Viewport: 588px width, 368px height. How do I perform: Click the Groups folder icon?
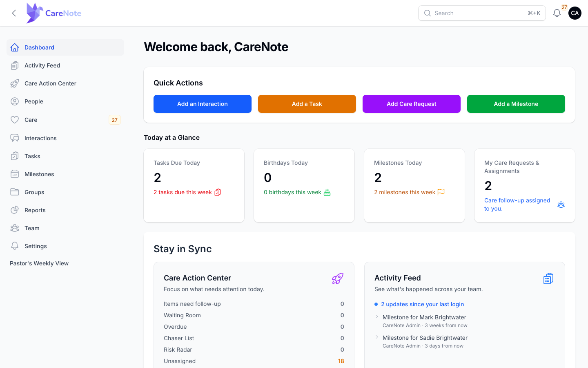point(15,192)
